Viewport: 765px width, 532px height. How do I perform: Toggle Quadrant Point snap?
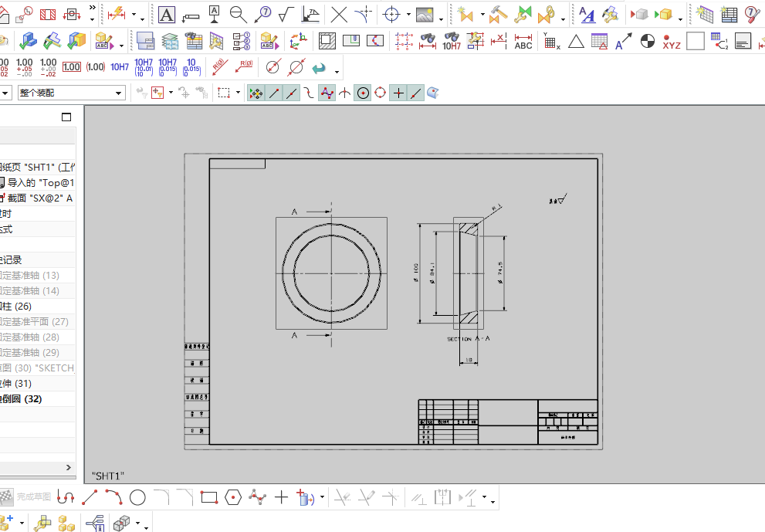click(x=380, y=93)
